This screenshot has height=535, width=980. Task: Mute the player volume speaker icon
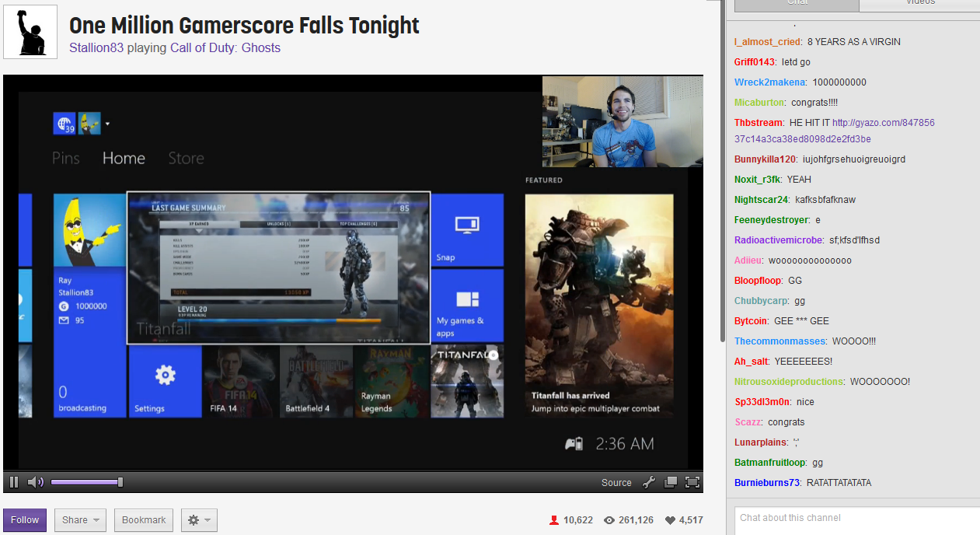[36, 482]
